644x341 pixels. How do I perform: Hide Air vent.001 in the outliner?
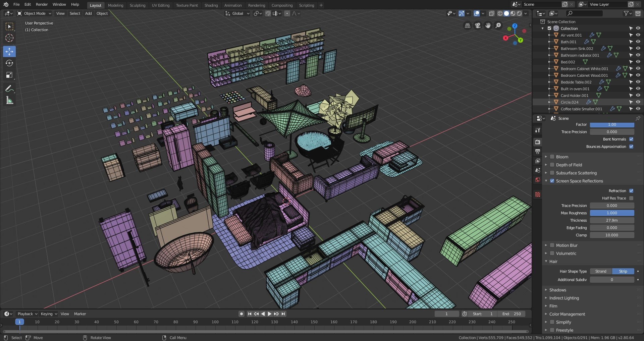(638, 35)
